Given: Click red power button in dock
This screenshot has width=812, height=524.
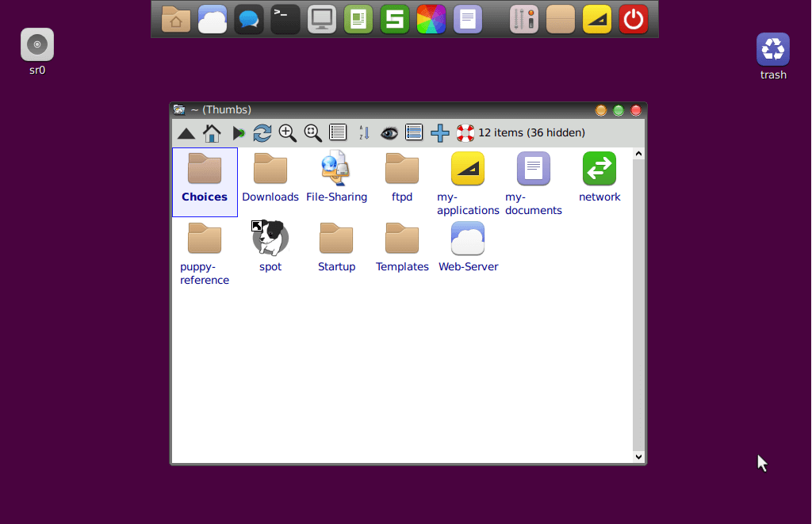Looking at the screenshot, I should tap(634, 20).
